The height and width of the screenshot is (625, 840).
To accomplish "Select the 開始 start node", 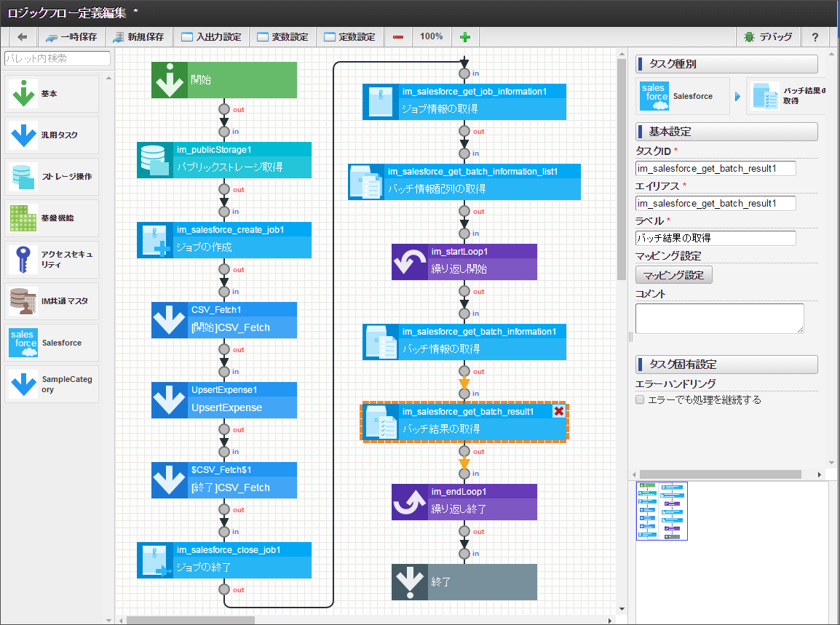I will [x=224, y=80].
